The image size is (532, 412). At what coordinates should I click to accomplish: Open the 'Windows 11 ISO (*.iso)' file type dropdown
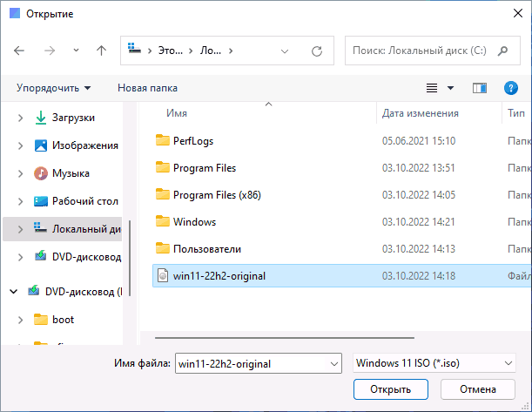point(434,363)
